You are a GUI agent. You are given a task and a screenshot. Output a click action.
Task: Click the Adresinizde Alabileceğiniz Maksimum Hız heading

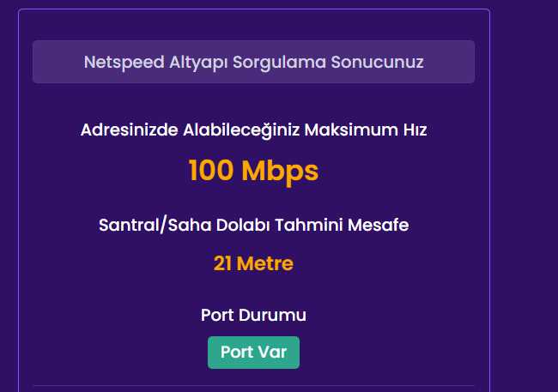pos(253,130)
